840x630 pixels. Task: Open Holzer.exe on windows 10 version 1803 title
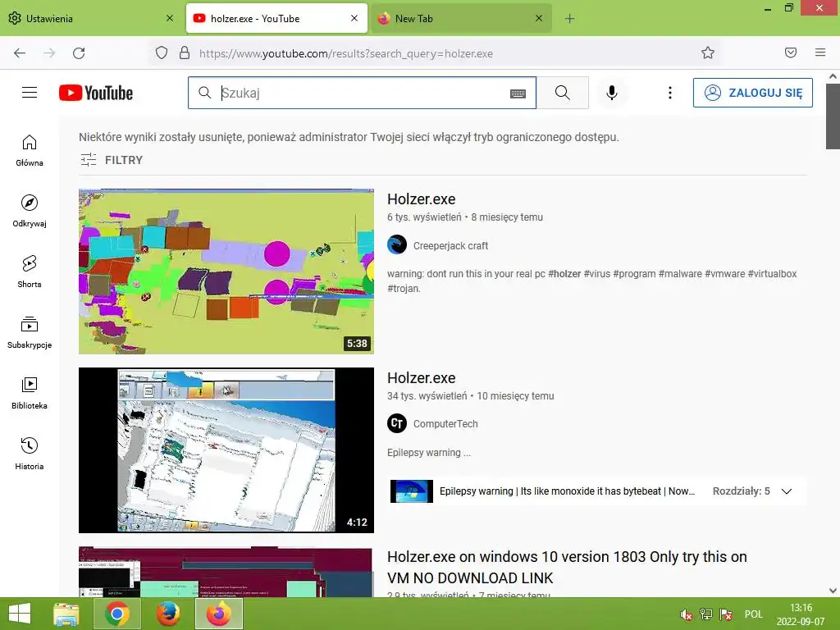click(567, 568)
